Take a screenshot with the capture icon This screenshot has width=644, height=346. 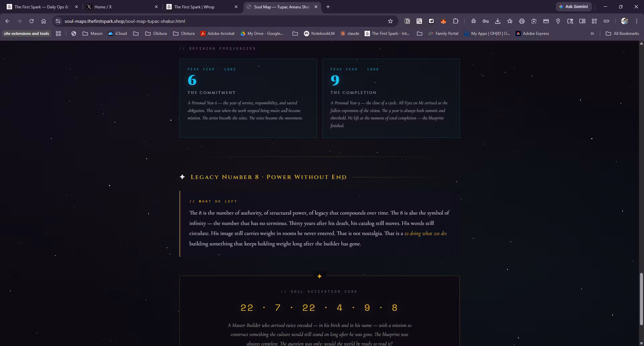click(x=534, y=21)
